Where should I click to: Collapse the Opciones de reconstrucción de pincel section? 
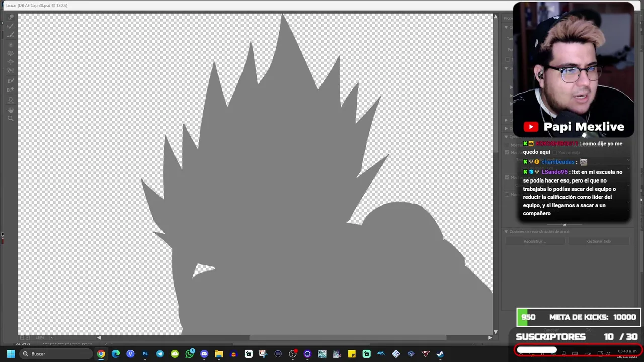point(506,232)
